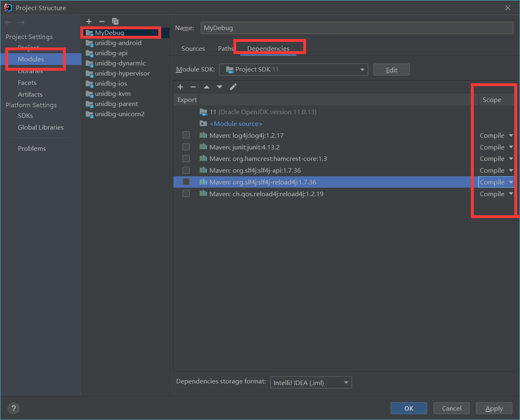Toggle Export checkbox for slf4j-reload4j:1.7.36
Image resolution: width=520 pixels, height=420 pixels.
pos(186,182)
